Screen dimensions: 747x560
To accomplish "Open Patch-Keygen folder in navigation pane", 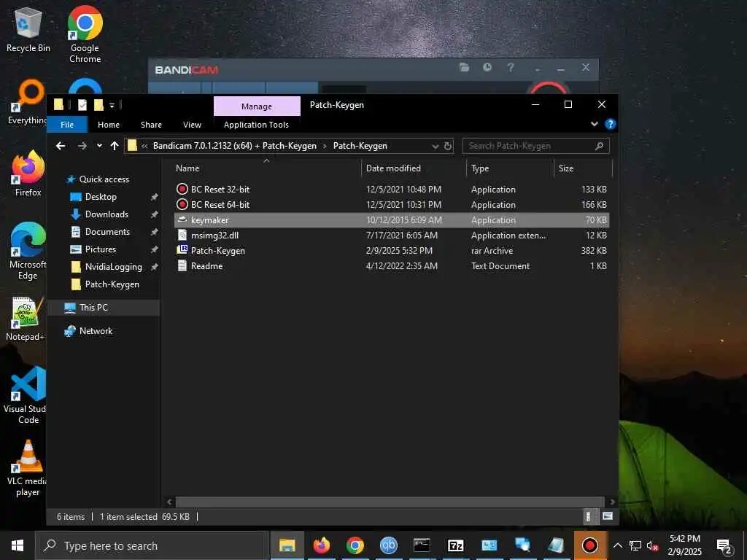I will click(112, 284).
